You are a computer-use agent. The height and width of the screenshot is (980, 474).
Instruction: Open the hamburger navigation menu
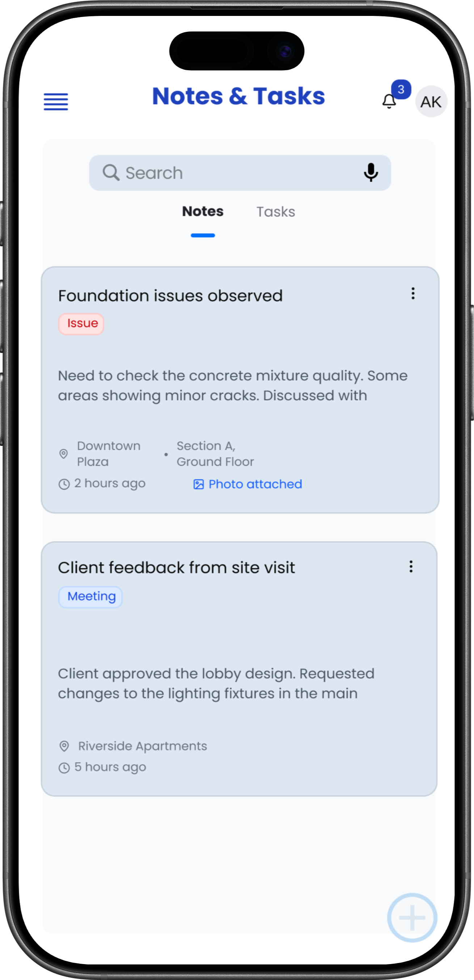pyautogui.click(x=56, y=102)
